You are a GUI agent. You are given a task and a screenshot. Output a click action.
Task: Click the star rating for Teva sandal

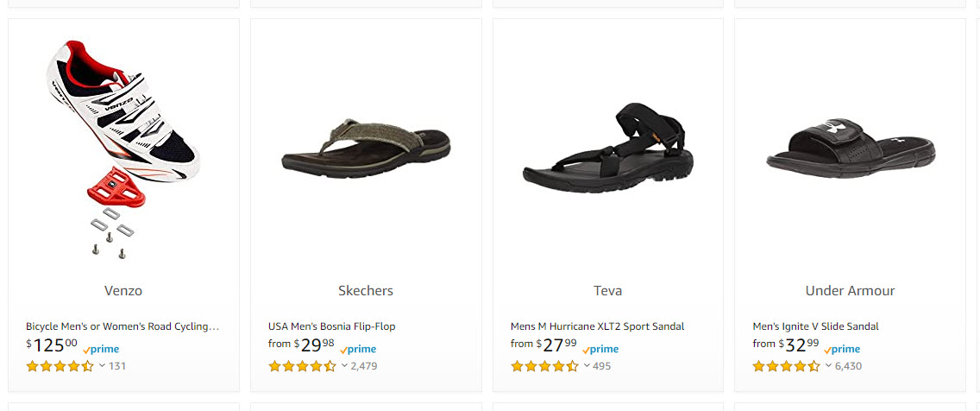544,366
